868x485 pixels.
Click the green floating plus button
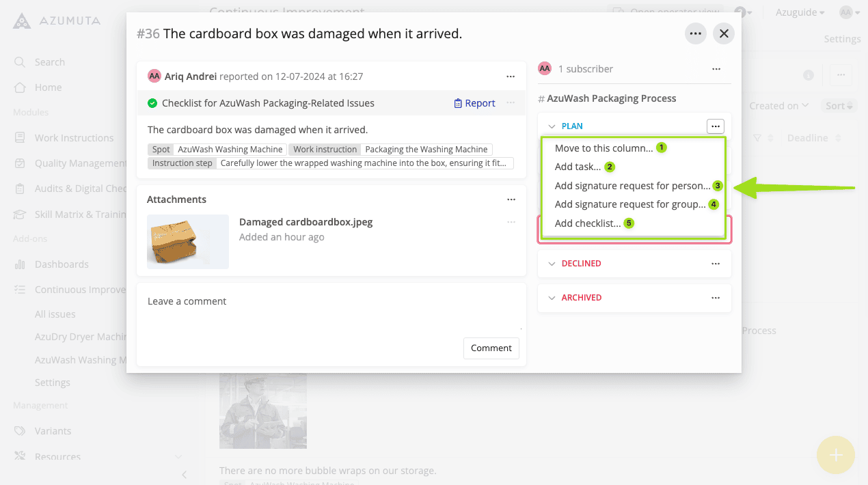pyautogui.click(x=835, y=454)
